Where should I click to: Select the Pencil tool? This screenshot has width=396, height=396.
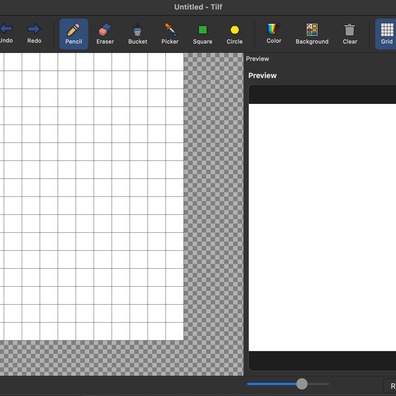tap(74, 34)
